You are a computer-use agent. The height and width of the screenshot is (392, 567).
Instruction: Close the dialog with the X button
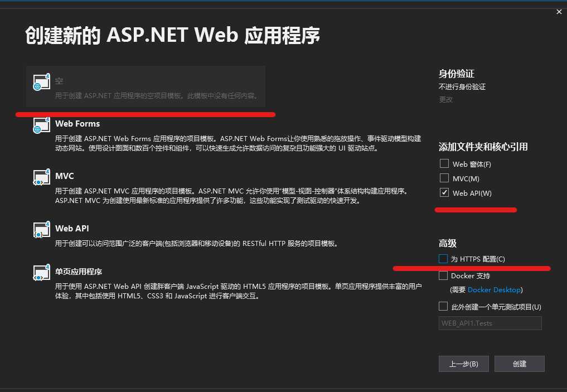click(559, 12)
